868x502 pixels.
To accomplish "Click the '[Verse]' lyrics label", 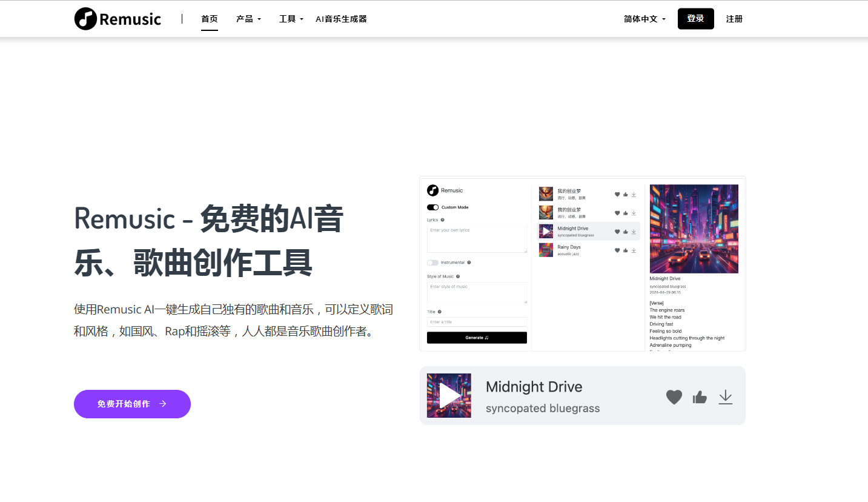I will point(657,303).
